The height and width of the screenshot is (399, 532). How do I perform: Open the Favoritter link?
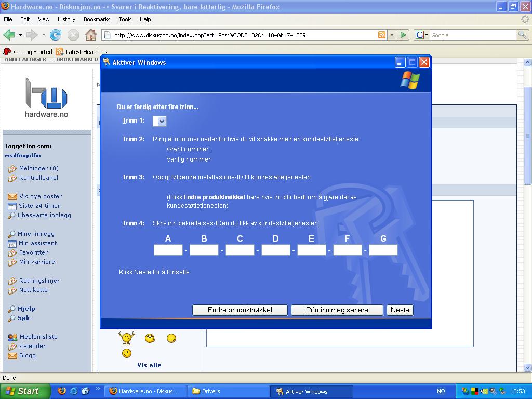tap(33, 253)
